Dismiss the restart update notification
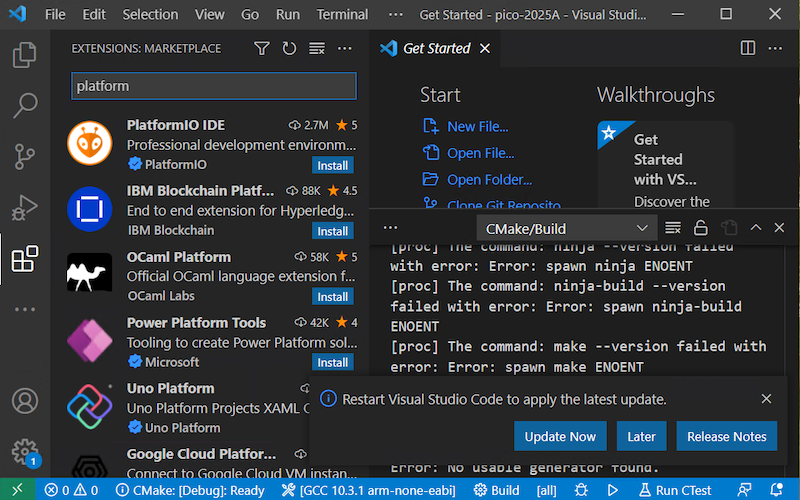 coord(766,399)
